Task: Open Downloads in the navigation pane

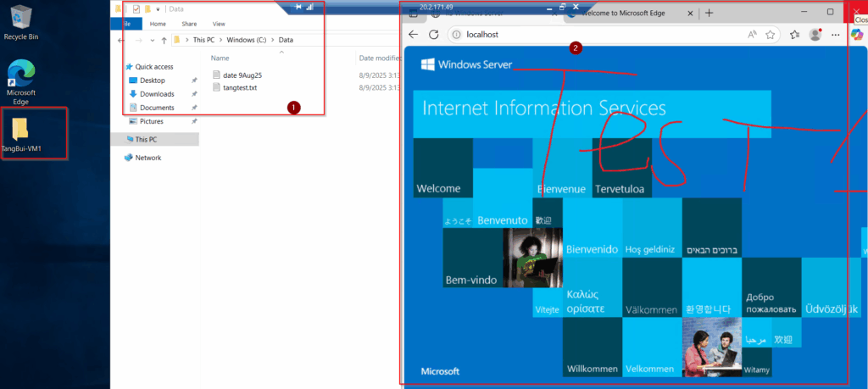Action: [152, 94]
